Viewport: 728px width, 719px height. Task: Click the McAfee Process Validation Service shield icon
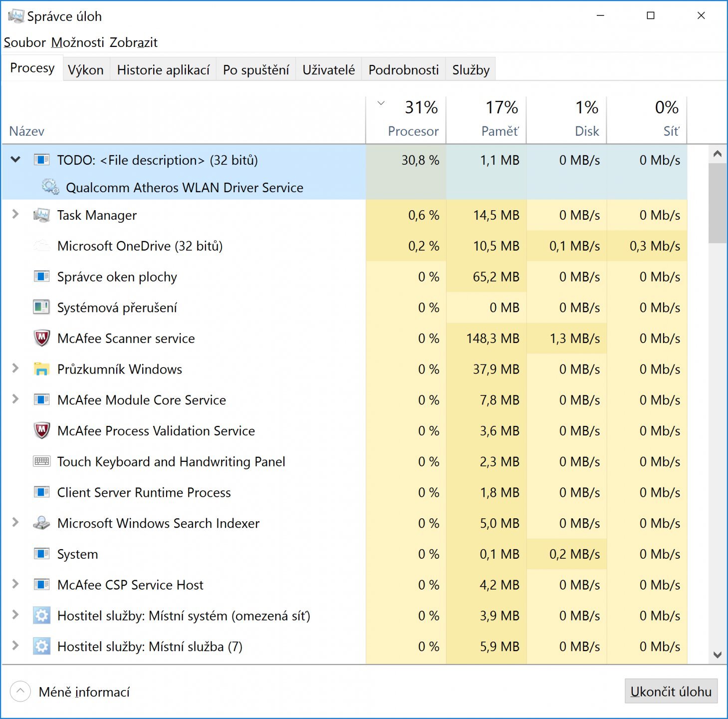click(x=42, y=430)
